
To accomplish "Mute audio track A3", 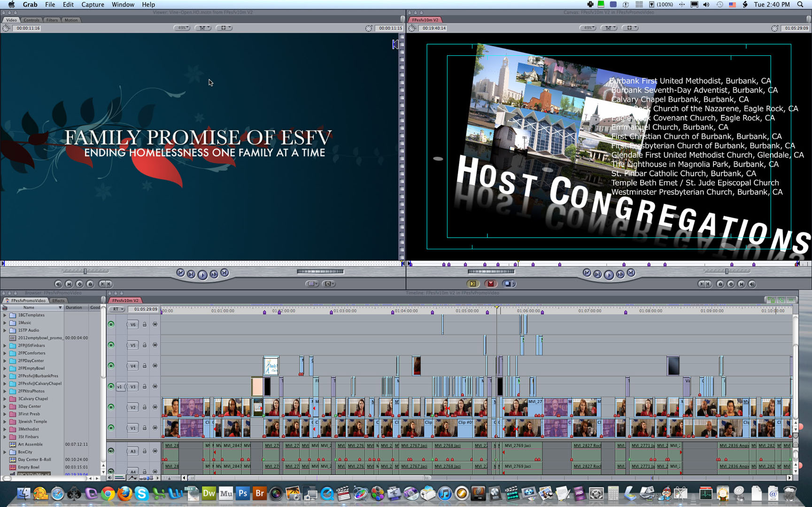I will point(111,451).
